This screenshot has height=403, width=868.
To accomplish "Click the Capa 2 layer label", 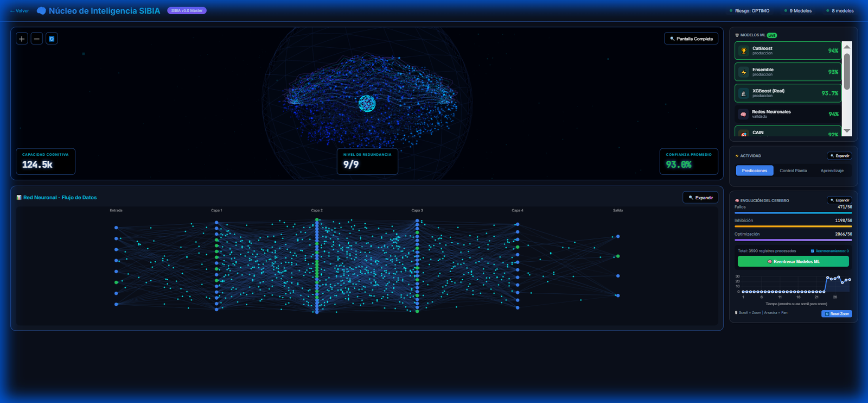I will 317,210.
